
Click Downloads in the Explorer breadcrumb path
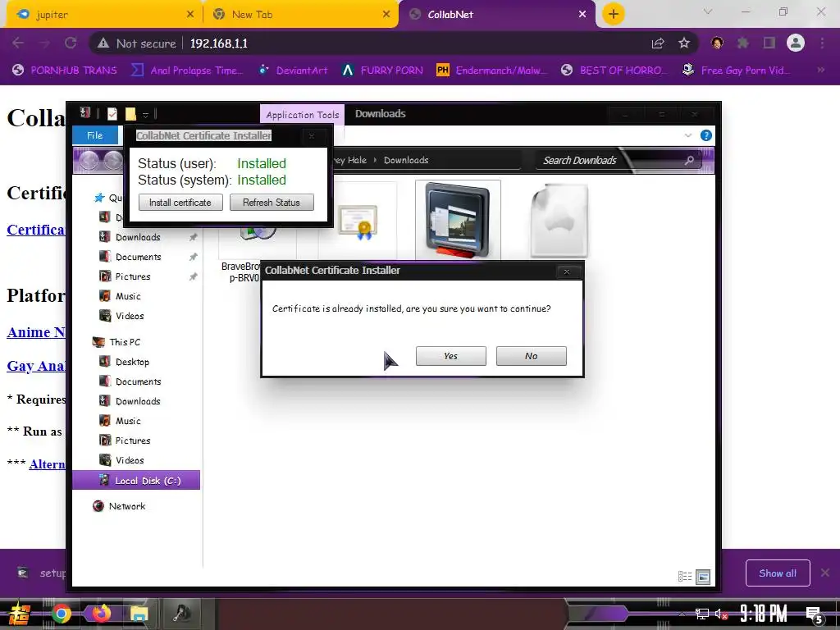pyautogui.click(x=406, y=160)
